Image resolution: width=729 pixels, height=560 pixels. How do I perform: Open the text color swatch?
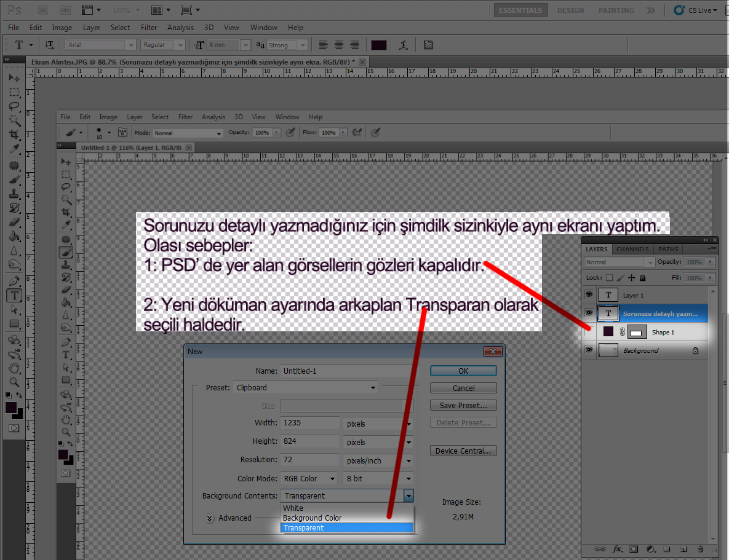point(378,45)
